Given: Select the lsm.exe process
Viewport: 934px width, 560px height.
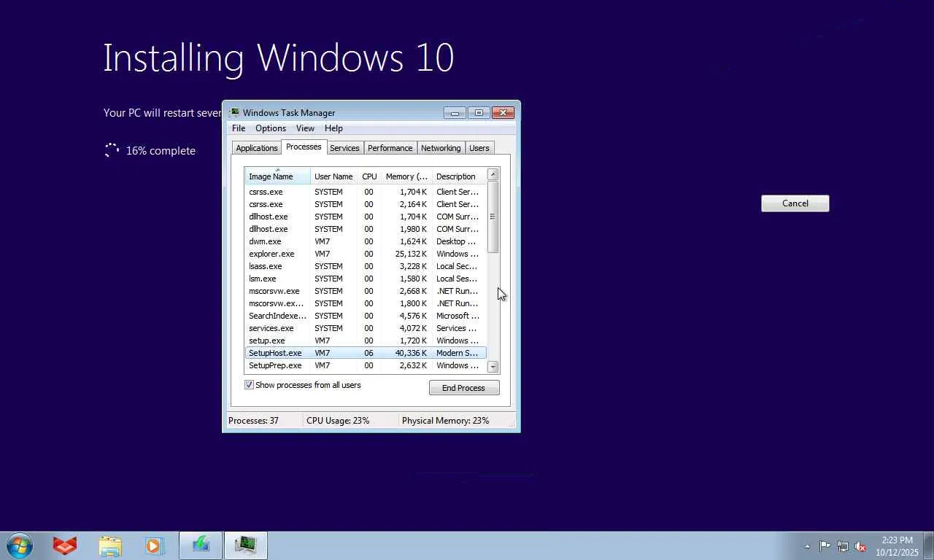Looking at the screenshot, I should pos(365,279).
